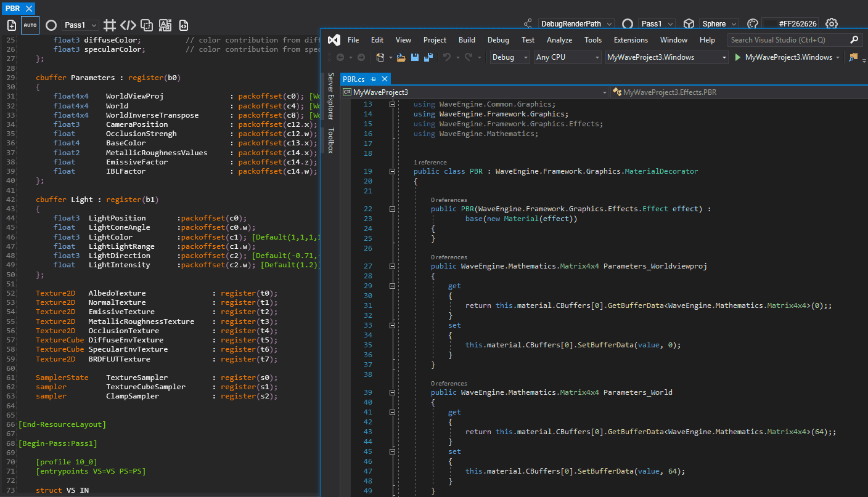Click the dark background color swatch
Viewport: 868px width, 497px height.
[x=770, y=24]
